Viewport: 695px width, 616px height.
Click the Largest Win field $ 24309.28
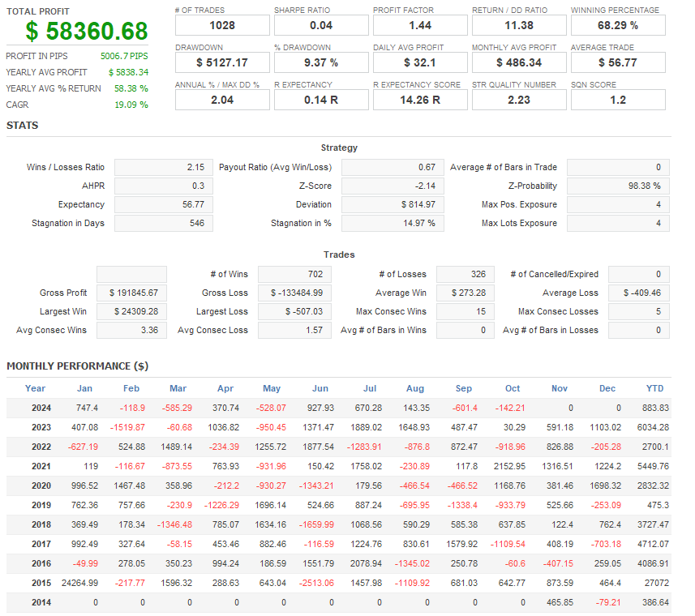click(x=131, y=312)
